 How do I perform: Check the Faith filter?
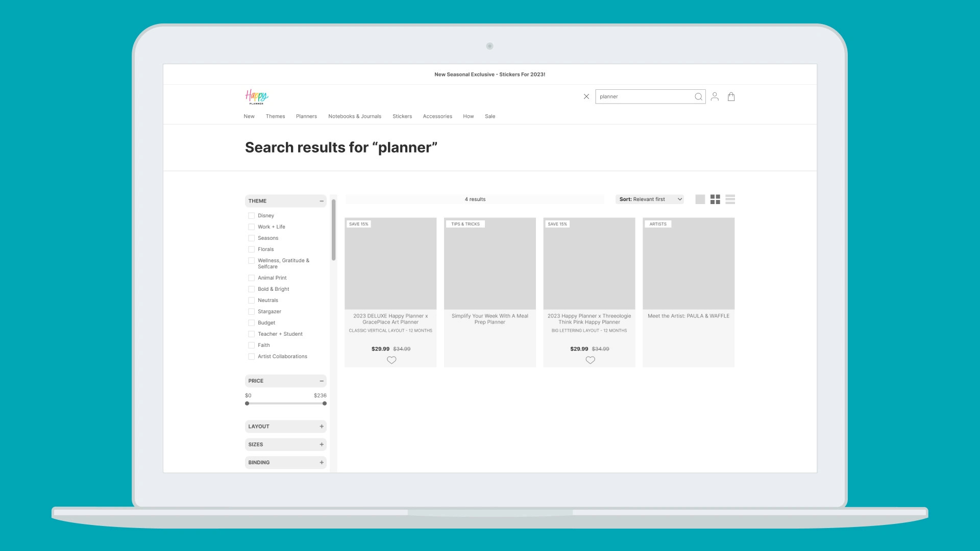tap(251, 345)
